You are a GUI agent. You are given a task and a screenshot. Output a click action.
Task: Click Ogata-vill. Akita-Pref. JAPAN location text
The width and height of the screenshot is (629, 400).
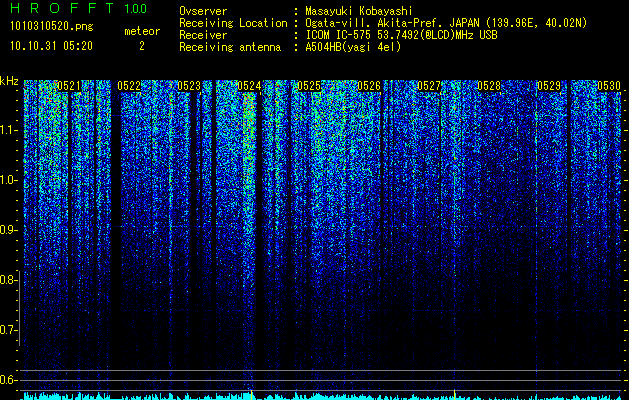(x=446, y=23)
